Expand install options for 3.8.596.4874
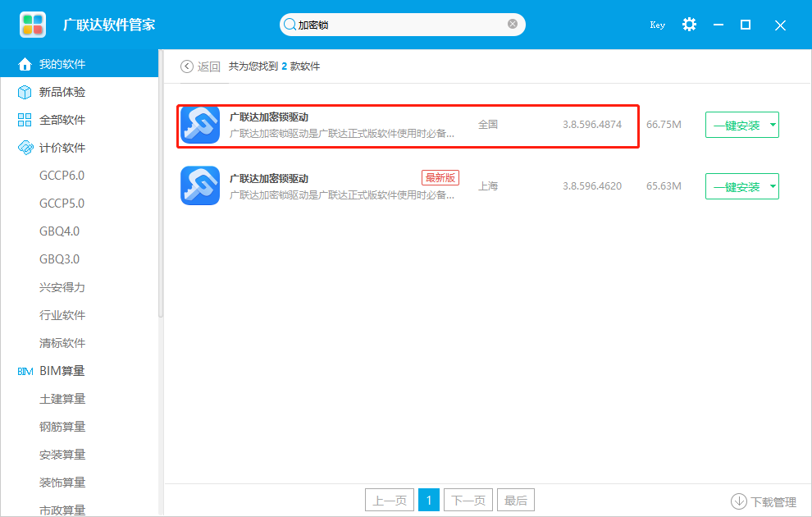812x517 pixels. 773,125
